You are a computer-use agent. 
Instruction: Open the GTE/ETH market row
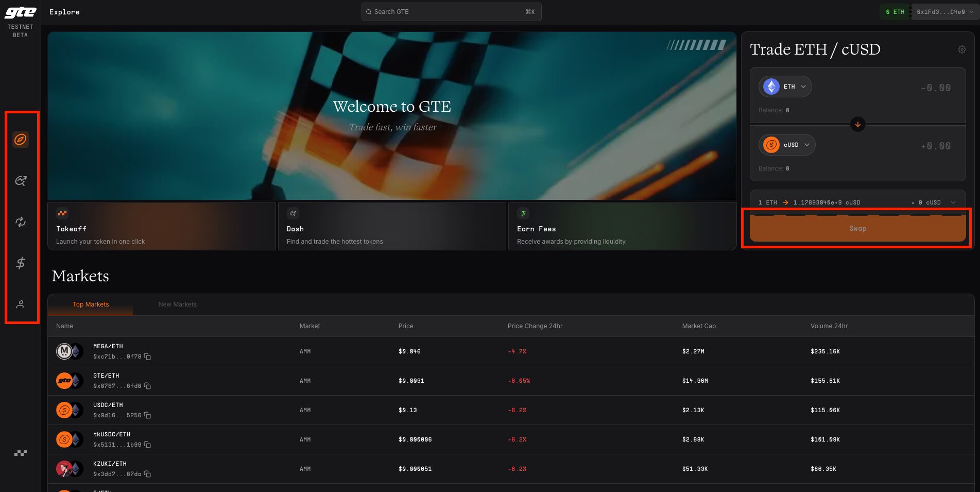click(511, 381)
